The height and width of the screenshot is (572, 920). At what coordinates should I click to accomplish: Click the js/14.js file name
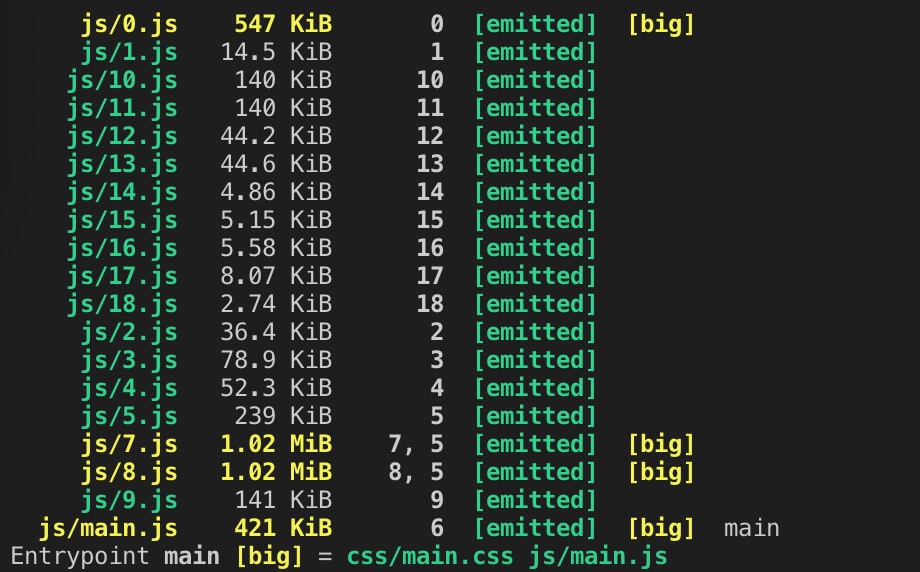[122, 192]
